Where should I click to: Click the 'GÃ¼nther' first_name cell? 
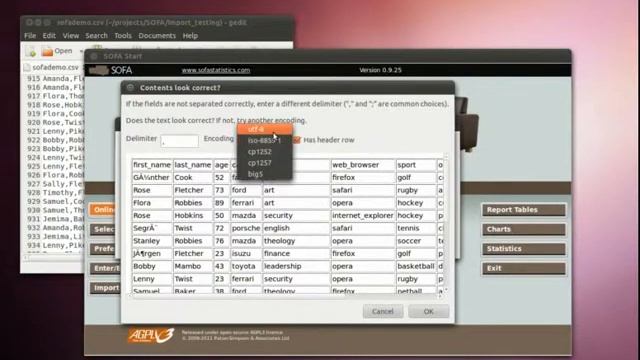point(152,178)
